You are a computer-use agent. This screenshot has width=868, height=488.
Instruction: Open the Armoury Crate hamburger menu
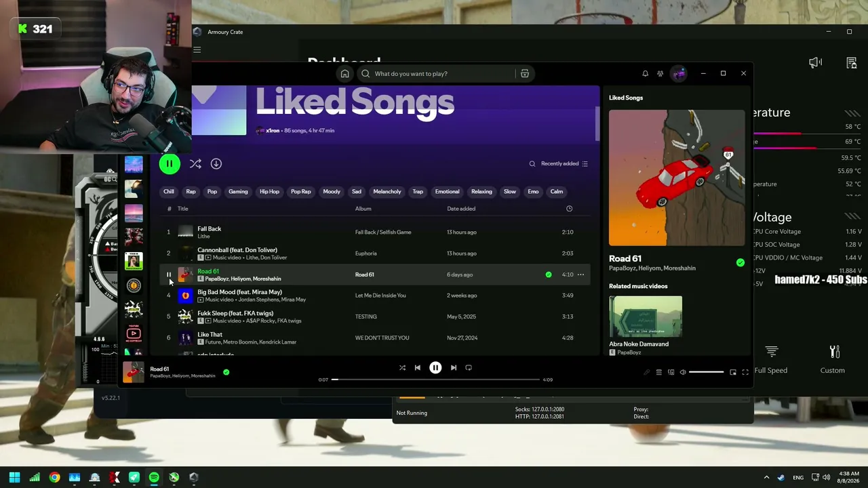tap(197, 49)
